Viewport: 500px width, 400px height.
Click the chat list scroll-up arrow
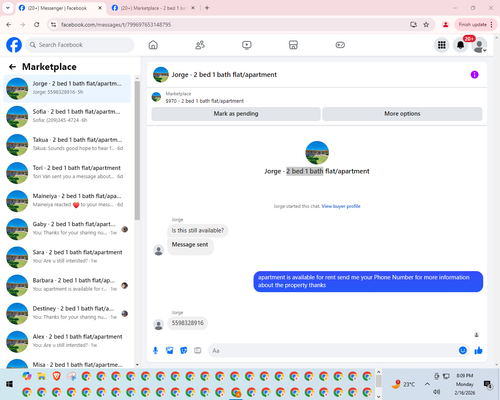point(137,78)
